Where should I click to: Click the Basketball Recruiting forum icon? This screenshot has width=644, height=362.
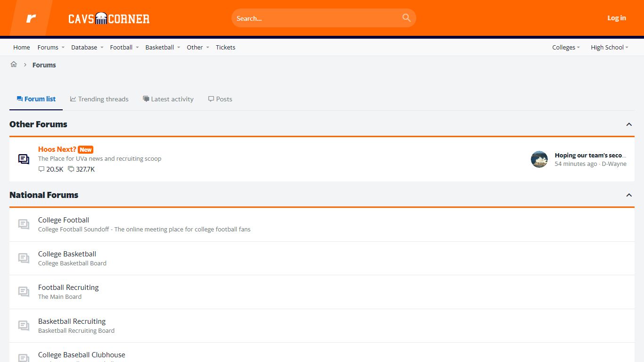tap(24, 326)
